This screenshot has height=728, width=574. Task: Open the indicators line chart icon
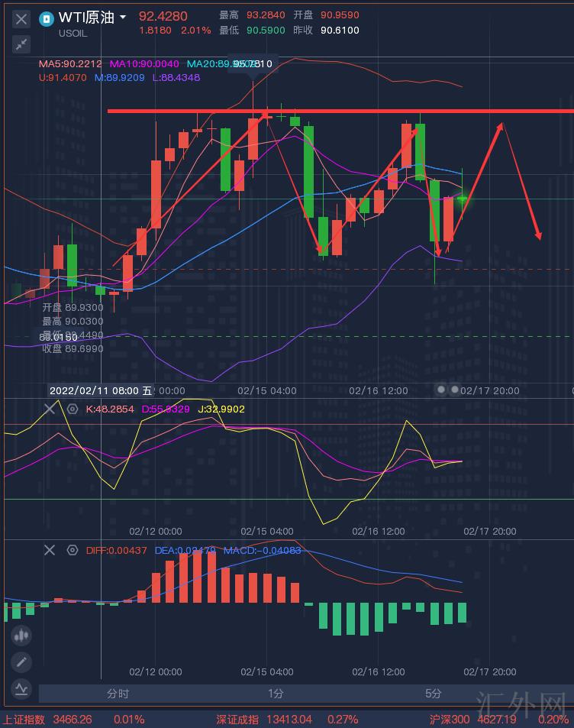21,688
